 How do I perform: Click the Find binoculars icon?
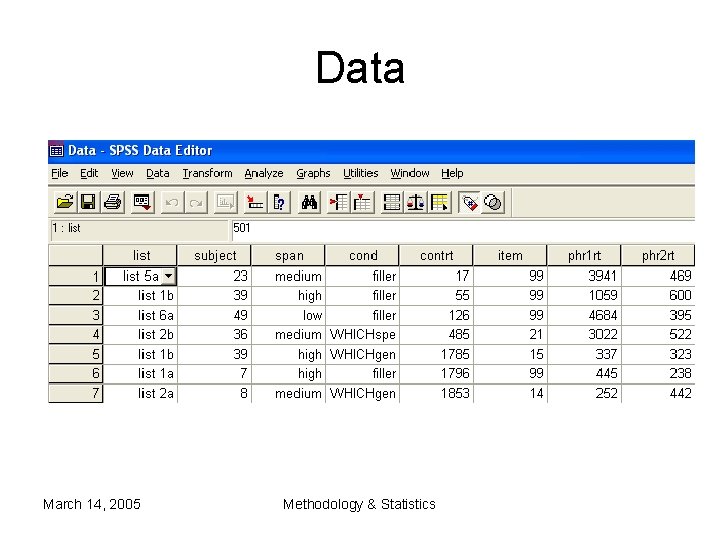(309, 202)
